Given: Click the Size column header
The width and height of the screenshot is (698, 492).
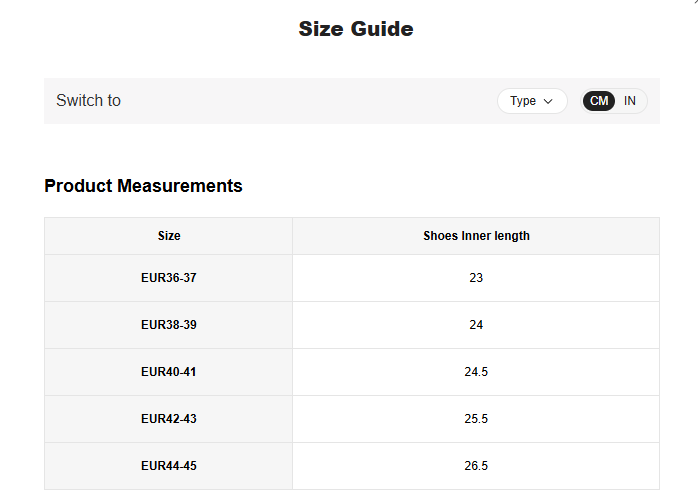Looking at the screenshot, I should tap(169, 236).
